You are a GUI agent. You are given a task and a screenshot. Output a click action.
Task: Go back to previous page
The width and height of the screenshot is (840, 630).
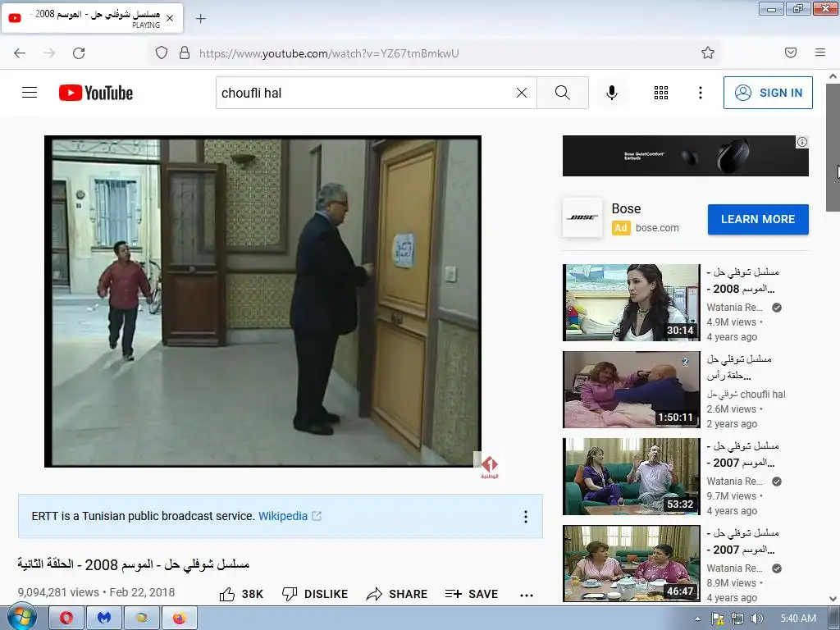[20, 53]
